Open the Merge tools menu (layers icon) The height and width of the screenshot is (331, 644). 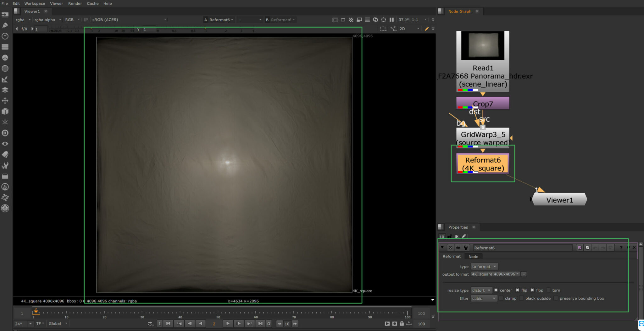click(5, 90)
